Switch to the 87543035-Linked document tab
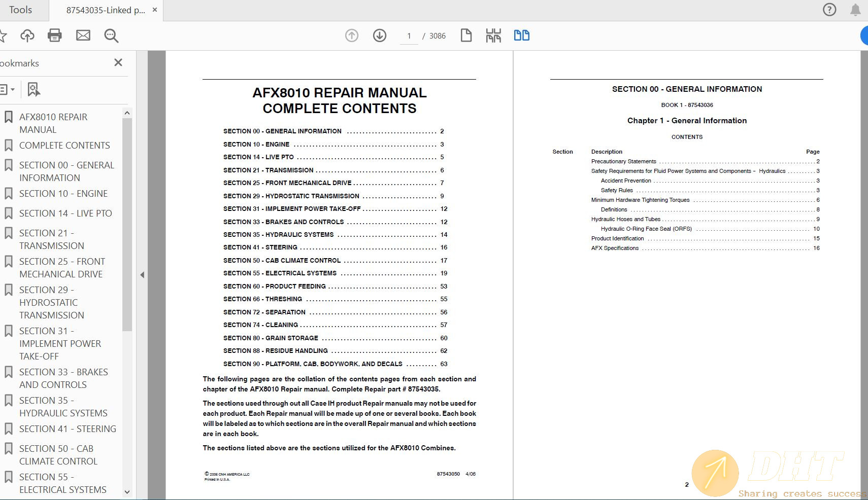The width and height of the screenshot is (868, 500). tap(106, 10)
